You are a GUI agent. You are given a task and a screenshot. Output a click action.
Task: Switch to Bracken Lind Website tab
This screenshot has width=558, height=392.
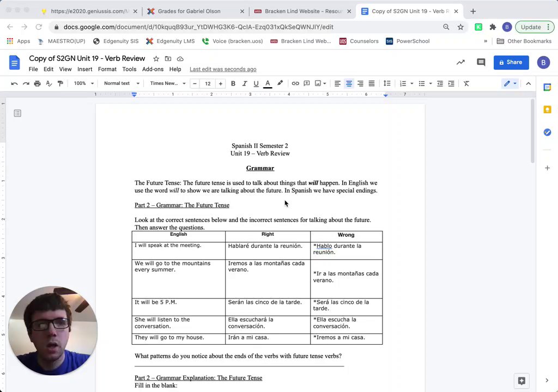303,11
